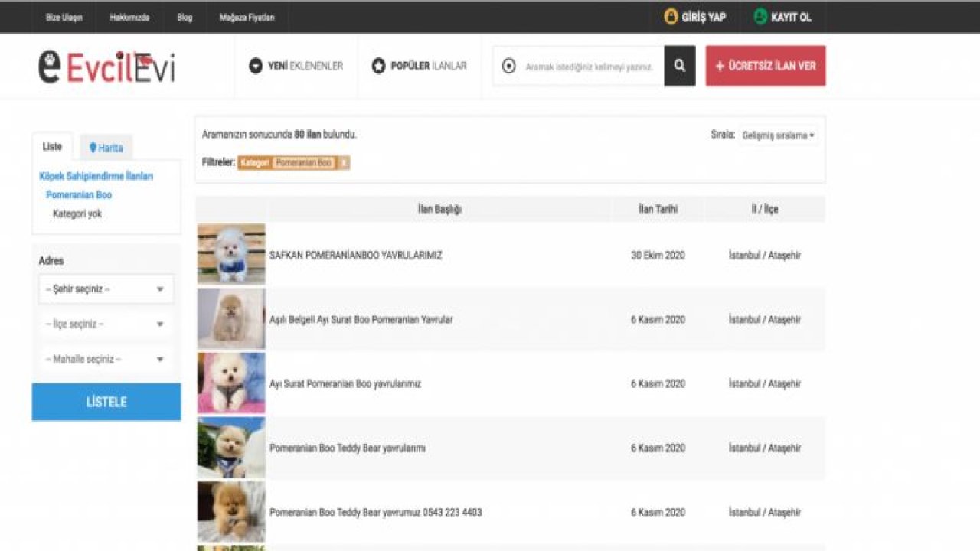This screenshot has height=551, width=980.
Task: Click the lock icon next to Giriş Yap
Action: click(x=671, y=16)
